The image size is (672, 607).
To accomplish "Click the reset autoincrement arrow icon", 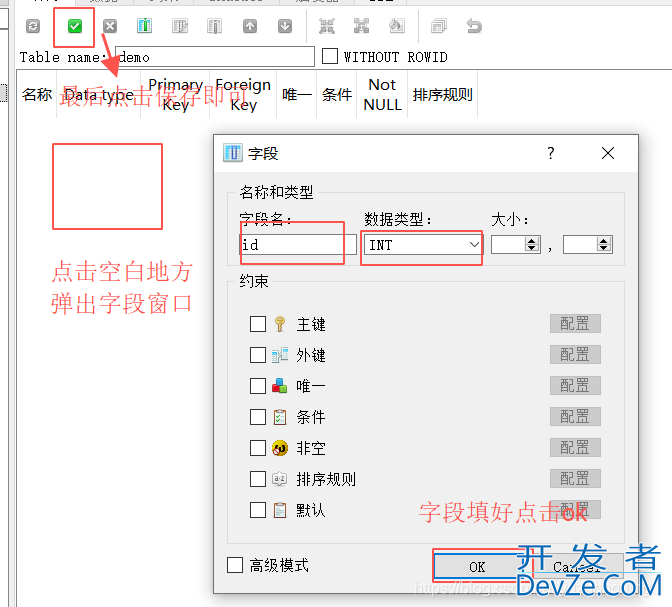I will (x=474, y=27).
